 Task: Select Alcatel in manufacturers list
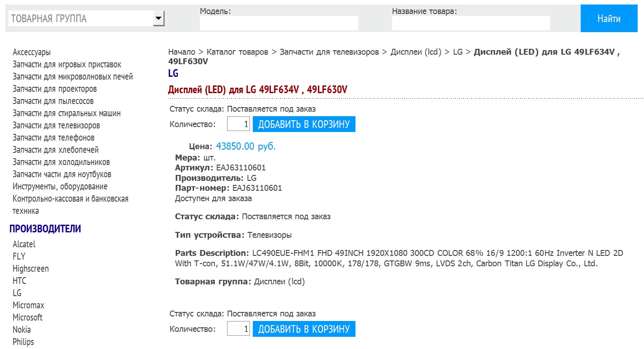pyautogui.click(x=24, y=245)
